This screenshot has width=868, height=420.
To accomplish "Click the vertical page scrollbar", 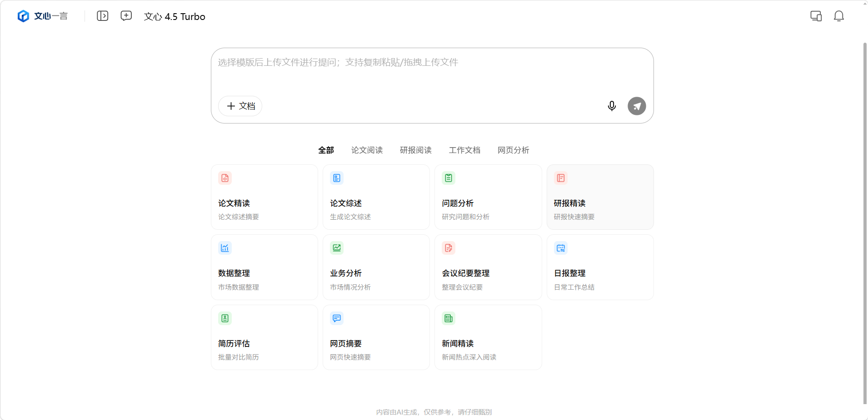I will click(865, 222).
